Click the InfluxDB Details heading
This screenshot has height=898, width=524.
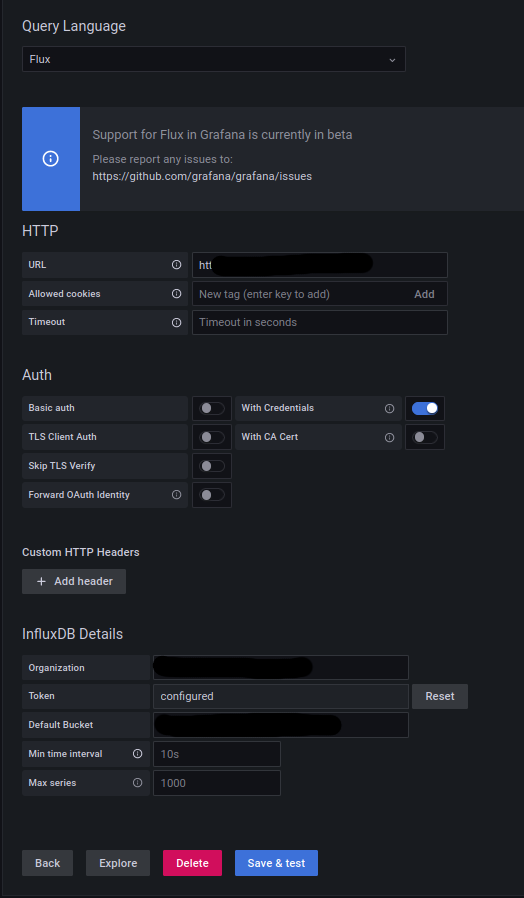(73, 634)
